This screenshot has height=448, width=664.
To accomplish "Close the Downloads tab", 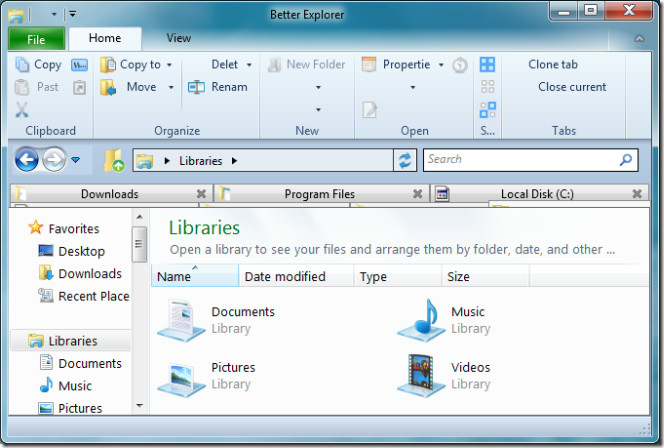I will coord(202,194).
